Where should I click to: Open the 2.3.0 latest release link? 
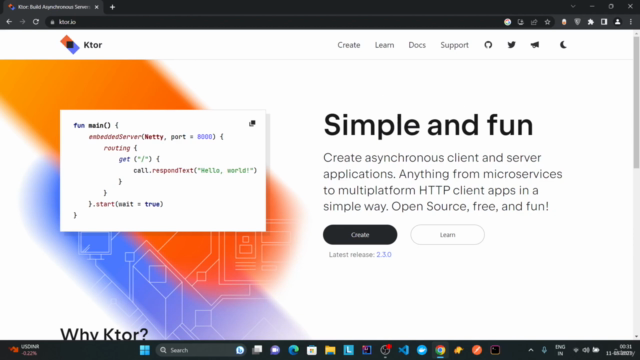click(x=384, y=254)
